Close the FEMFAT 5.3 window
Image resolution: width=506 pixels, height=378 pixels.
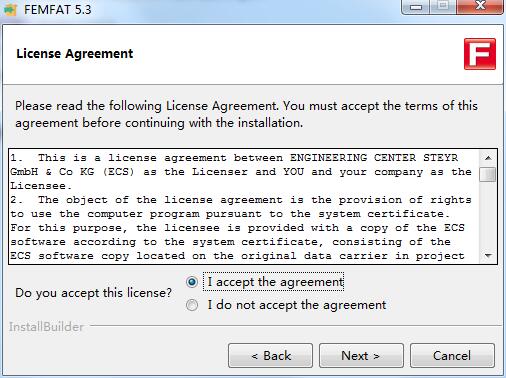coord(480,7)
